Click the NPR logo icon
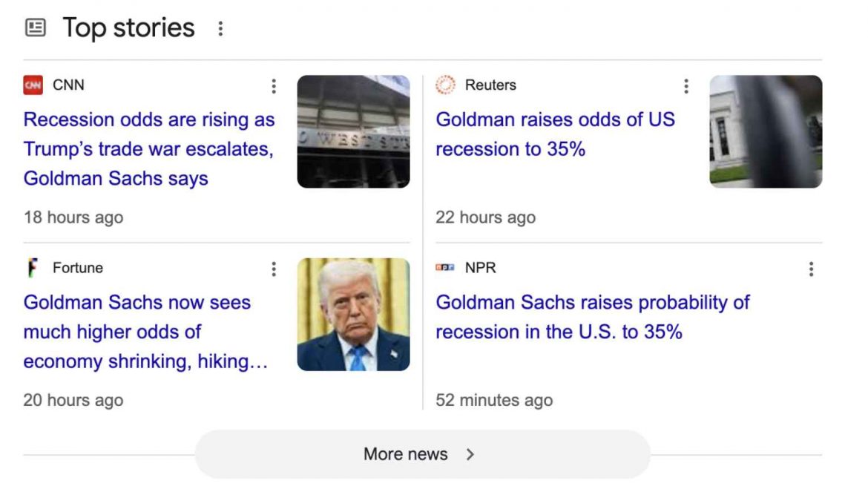This screenshot has width=868, height=492. click(x=445, y=268)
